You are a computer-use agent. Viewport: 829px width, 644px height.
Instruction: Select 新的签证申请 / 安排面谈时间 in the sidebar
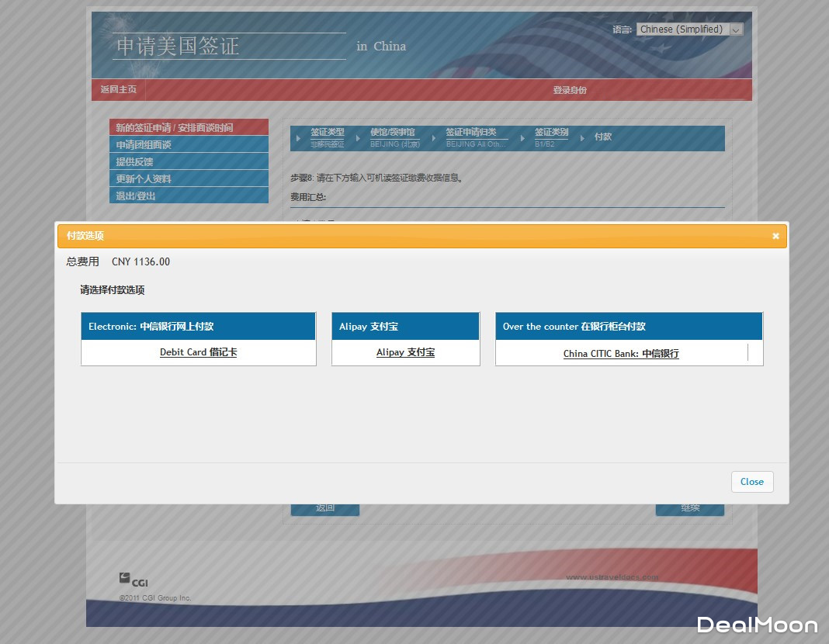pyautogui.click(x=189, y=127)
